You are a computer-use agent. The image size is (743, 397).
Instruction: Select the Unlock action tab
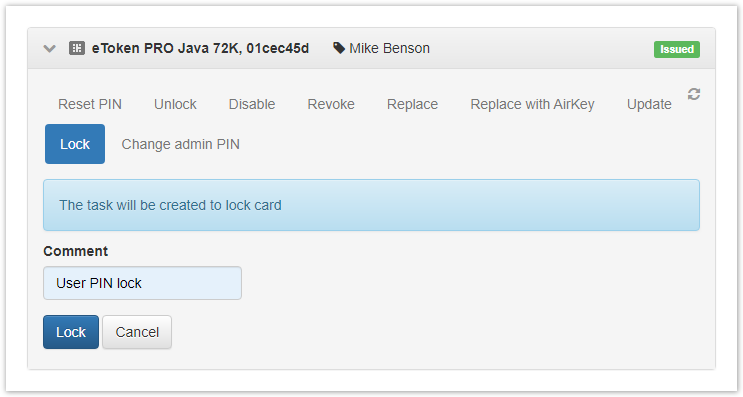(175, 104)
